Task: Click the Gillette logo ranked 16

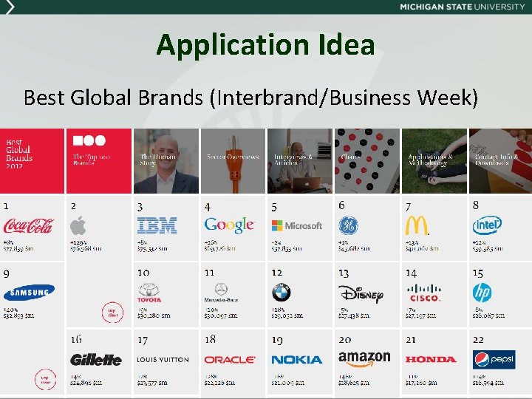Action: coord(96,360)
